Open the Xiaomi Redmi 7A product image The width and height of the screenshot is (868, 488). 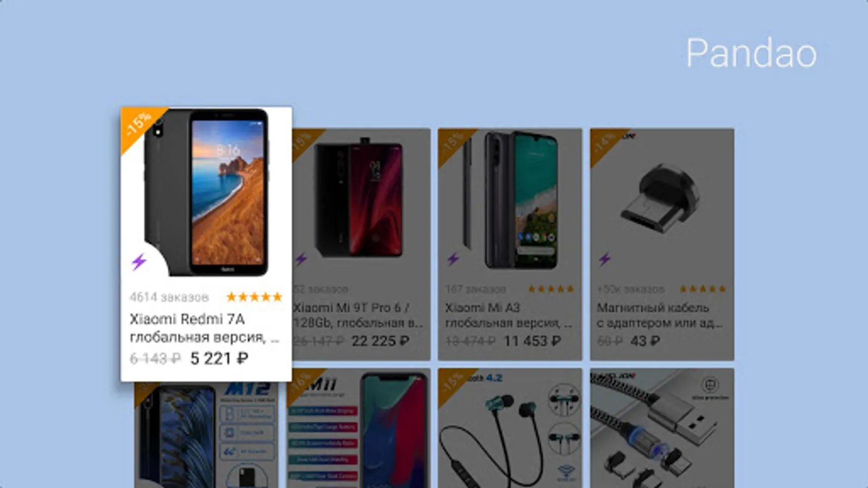pos(207,192)
